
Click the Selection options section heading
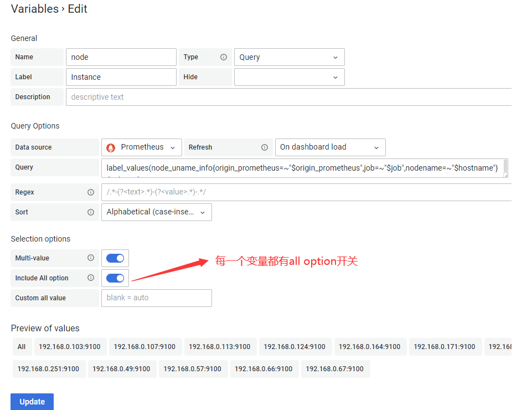(x=40, y=239)
